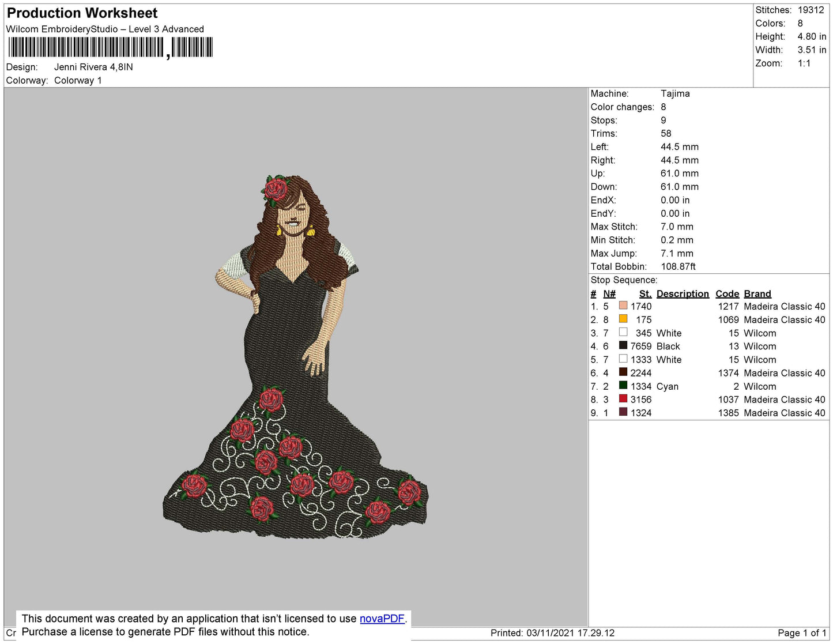Viewport: 833px width, 644px height.
Task: Click the width value '3.51 in'
Action: (x=812, y=50)
